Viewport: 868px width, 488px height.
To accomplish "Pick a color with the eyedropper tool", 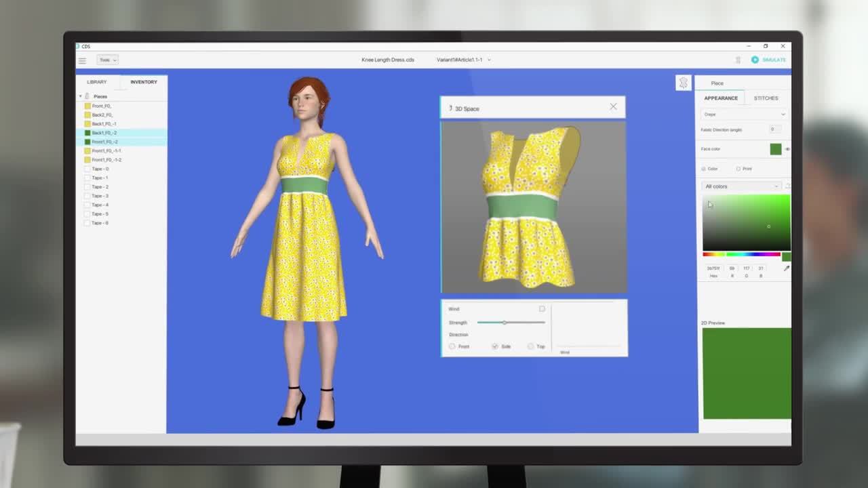I will click(x=787, y=268).
